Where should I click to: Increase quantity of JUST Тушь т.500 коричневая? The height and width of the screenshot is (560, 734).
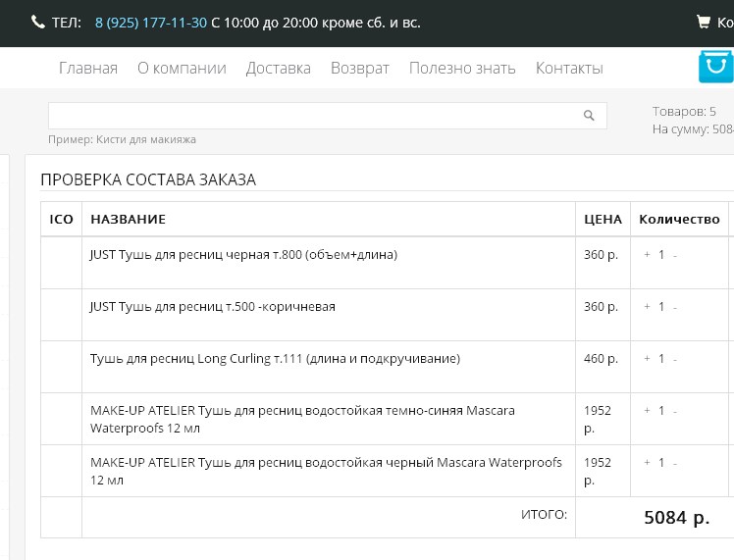point(647,306)
